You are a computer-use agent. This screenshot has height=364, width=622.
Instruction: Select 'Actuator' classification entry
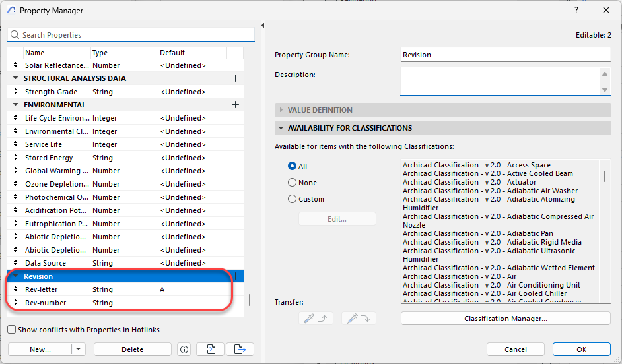pos(469,182)
